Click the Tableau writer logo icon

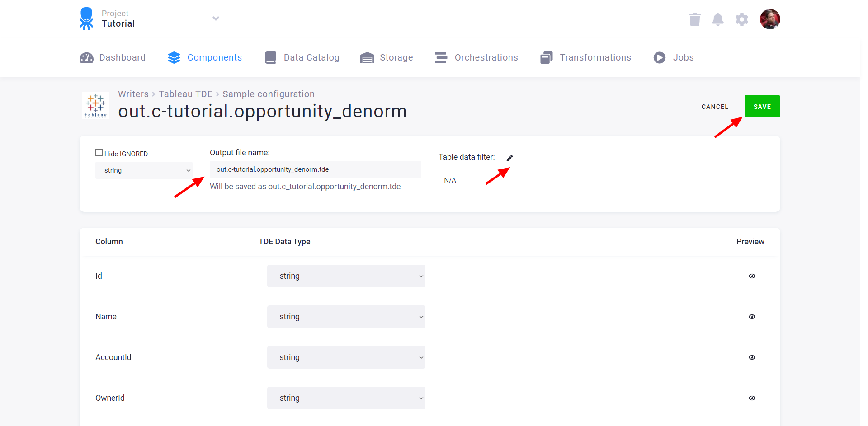[x=96, y=105]
